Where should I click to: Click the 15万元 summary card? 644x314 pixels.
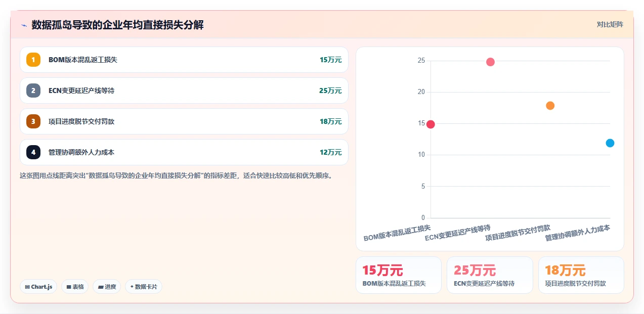399,275
